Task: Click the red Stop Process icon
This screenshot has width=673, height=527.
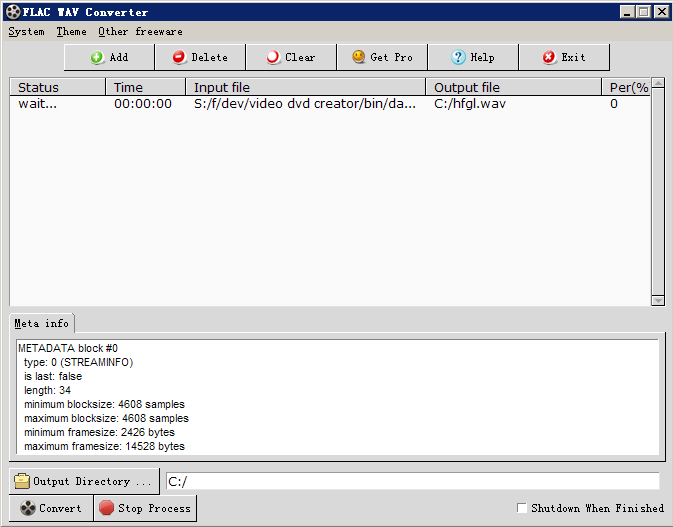Action: tap(106, 508)
